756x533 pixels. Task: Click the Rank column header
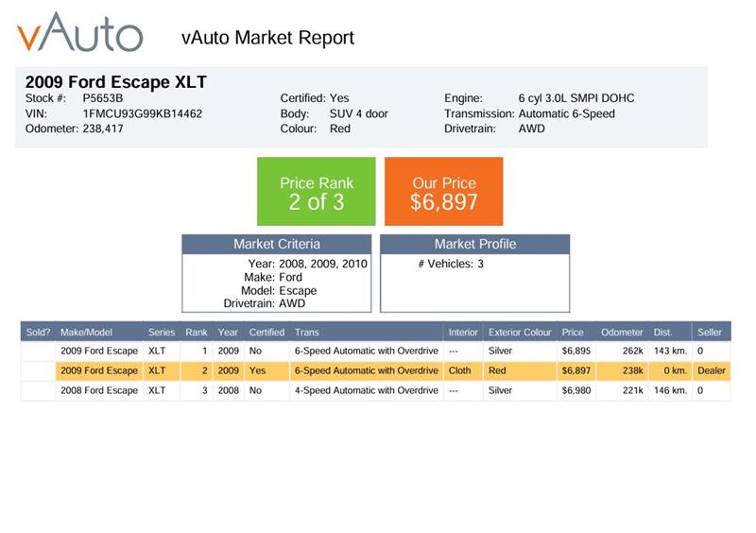coord(197,333)
